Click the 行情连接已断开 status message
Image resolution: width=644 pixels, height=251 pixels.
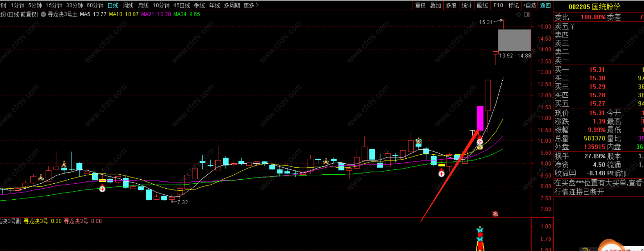579,192
